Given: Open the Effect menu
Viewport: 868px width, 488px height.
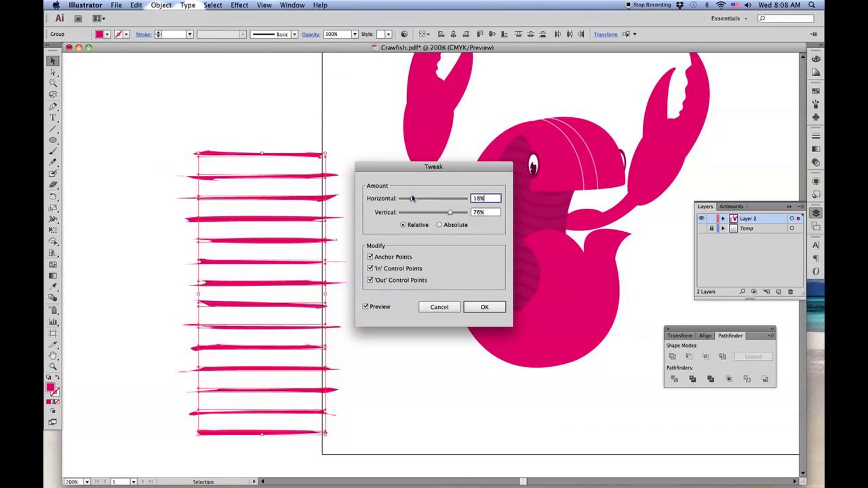Looking at the screenshot, I should click(x=239, y=5).
